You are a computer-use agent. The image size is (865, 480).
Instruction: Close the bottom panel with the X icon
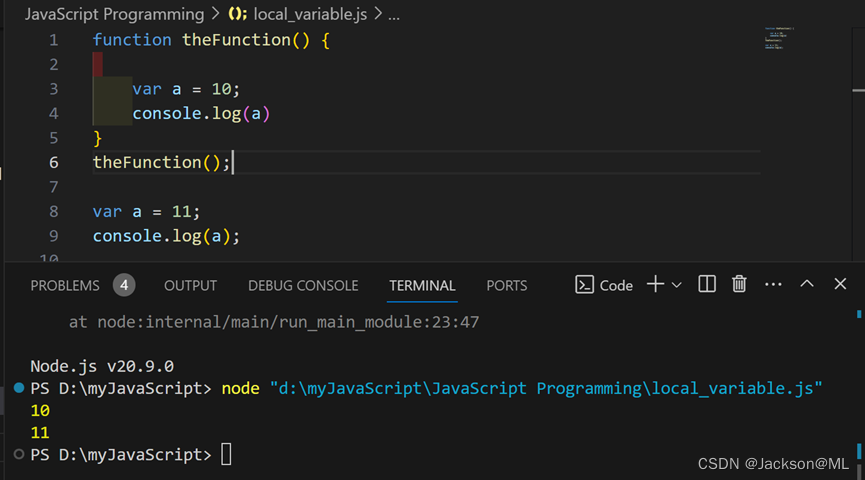pos(840,285)
